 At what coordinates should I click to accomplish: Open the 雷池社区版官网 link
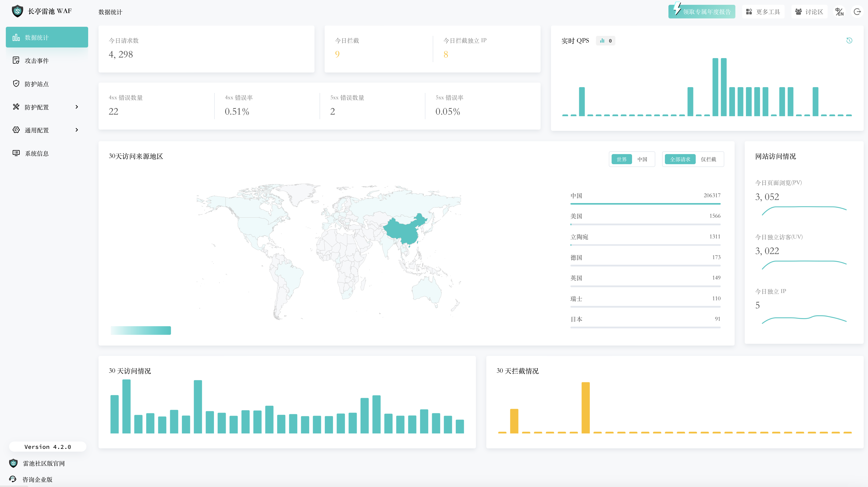pos(43,464)
